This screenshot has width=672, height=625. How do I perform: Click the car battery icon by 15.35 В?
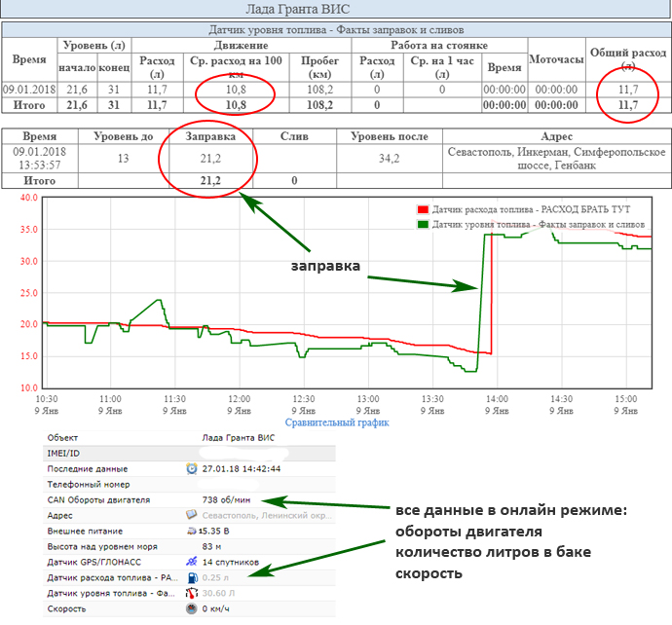(x=192, y=531)
